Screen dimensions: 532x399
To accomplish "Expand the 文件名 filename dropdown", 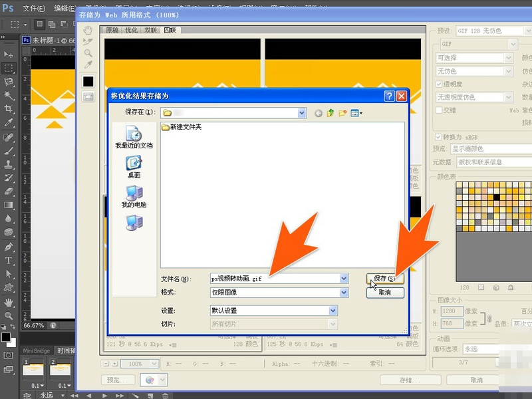I will (344, 279).
